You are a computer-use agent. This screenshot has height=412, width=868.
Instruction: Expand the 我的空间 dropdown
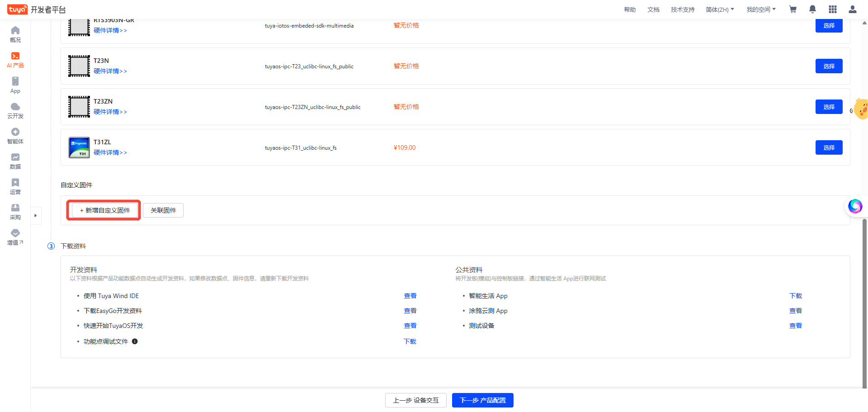click(761, 9)
